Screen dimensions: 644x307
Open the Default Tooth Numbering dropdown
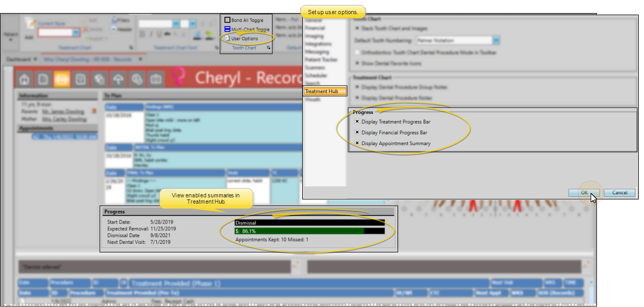[496, 40]
